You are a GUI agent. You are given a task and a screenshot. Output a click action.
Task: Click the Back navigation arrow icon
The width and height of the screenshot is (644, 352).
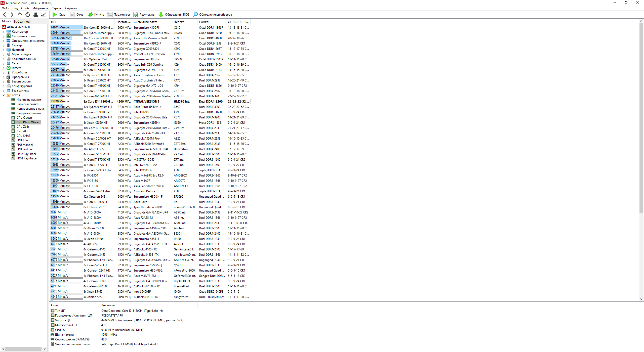[x=4, y=15]
